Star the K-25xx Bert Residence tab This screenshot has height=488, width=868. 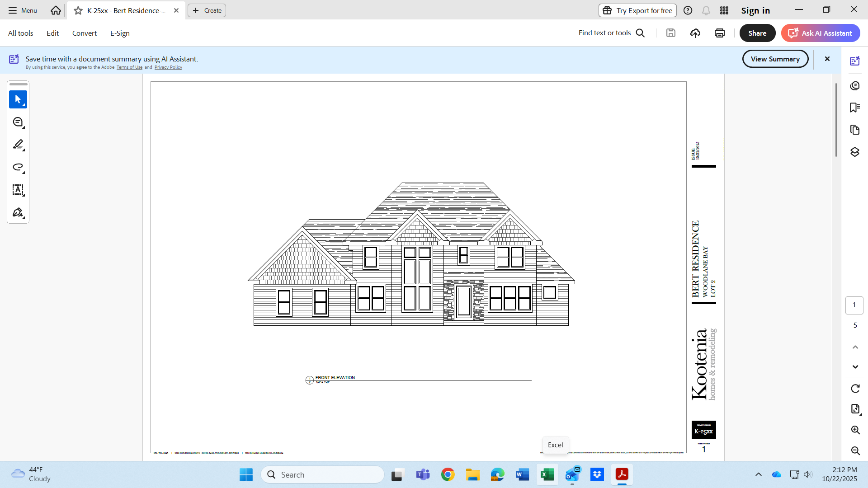78,10
